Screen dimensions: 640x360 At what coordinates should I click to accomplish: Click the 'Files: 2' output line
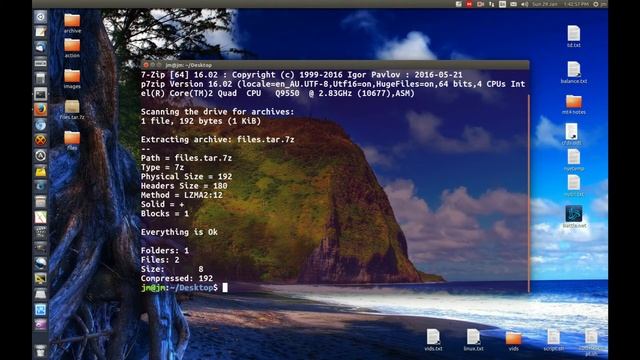click(x=160, y=260)
